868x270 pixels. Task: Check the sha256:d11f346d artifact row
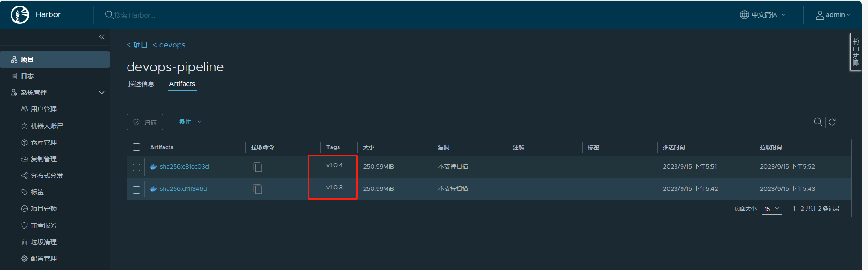[x=136, y=189]
